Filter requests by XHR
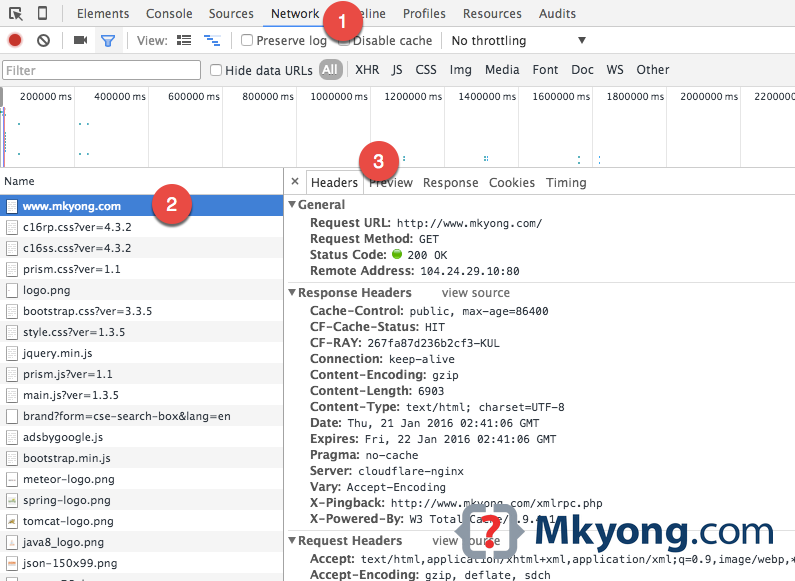Screen dimensions: 795x581 [367, 69]
